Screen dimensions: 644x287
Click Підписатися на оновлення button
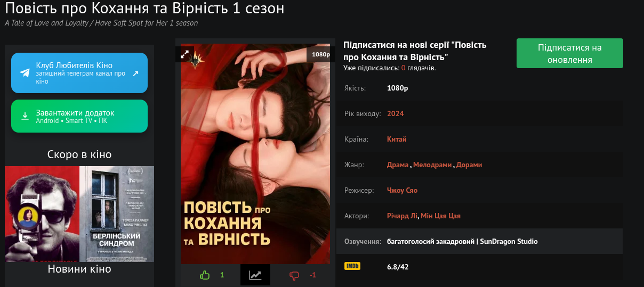point(570,53)
